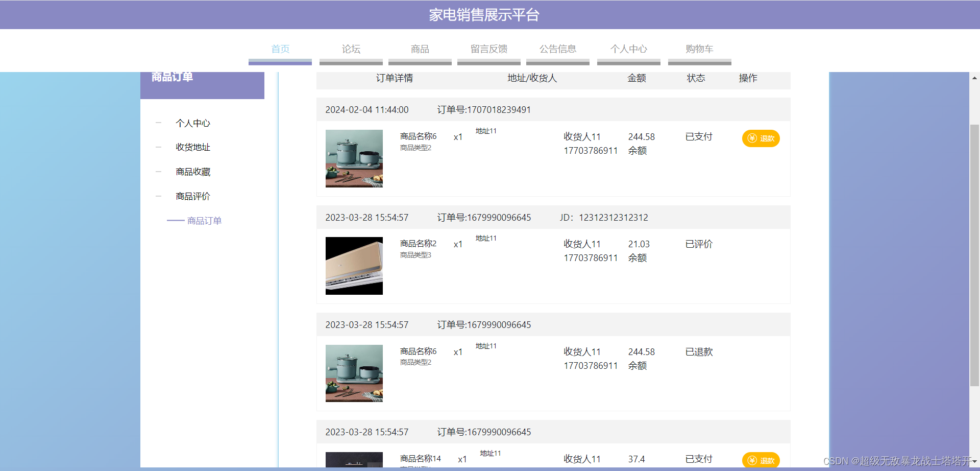
Task: Click the JD: 12312312312312 tracking text
Action: (x=604, y=218)
